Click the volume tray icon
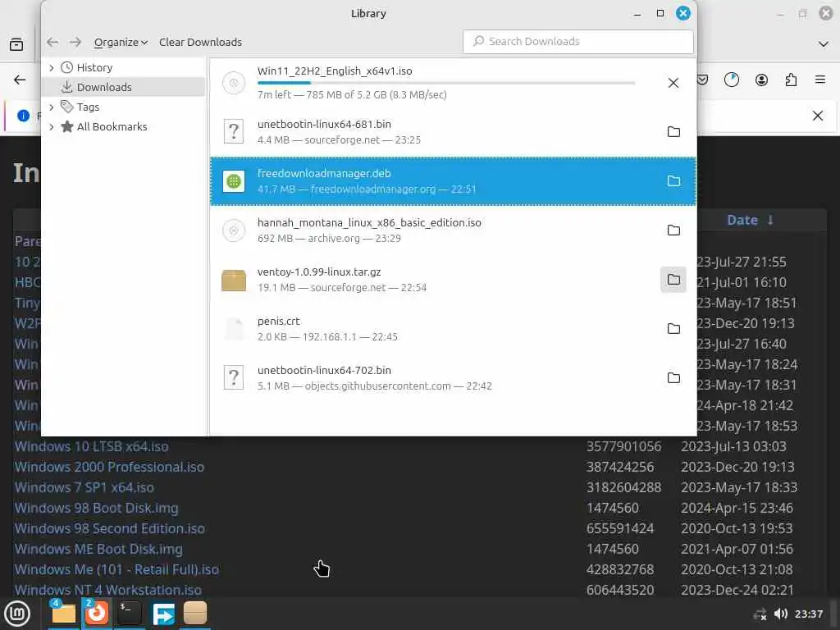840x630 pixels. (781, 614)
